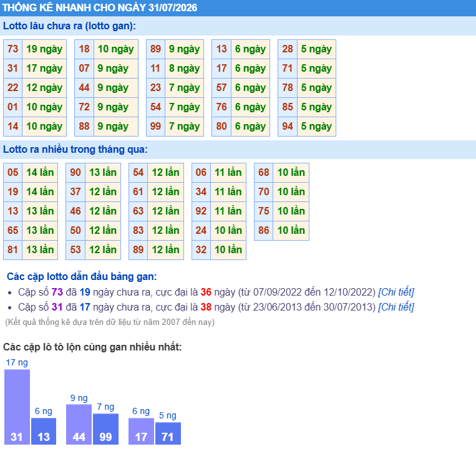This screenshot has width=476, height=449.
Task: Click frequent lotto number 61
Action: pos(138,191)
